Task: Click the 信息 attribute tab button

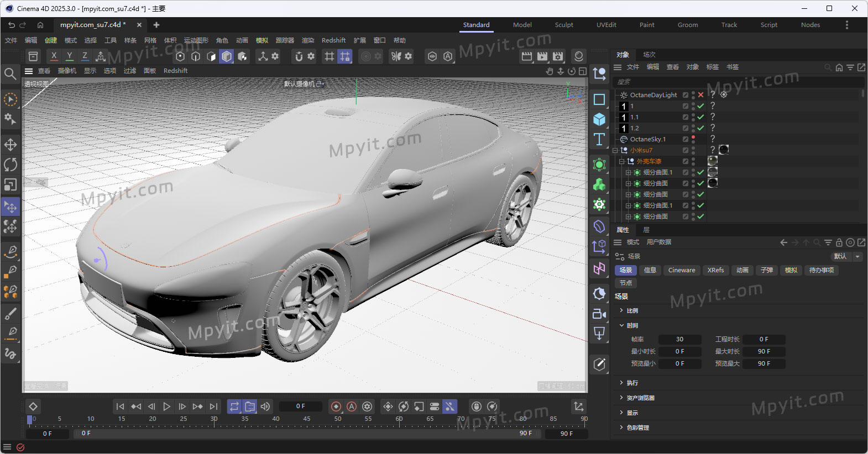Action: click(650, 270)
